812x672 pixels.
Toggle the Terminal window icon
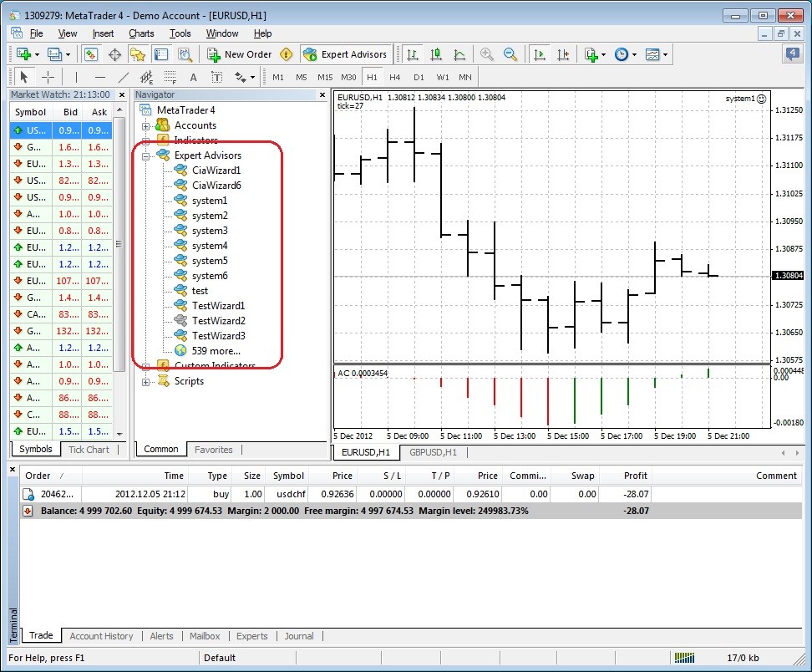click(x=161, y=54)
